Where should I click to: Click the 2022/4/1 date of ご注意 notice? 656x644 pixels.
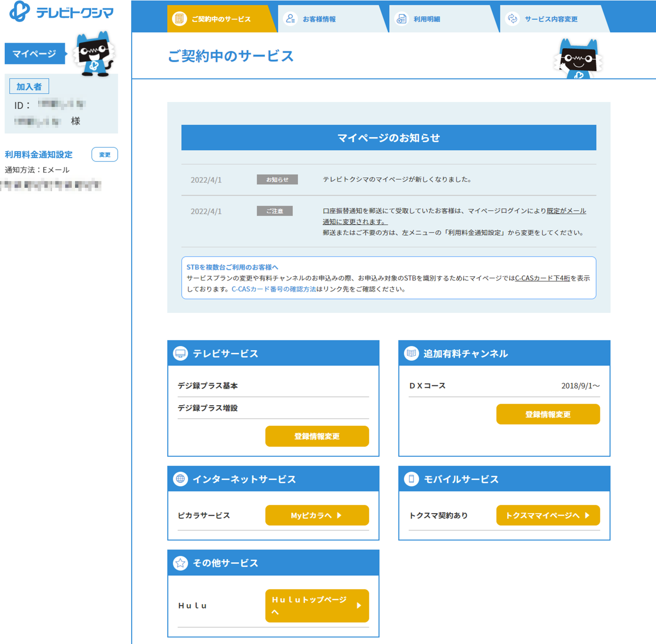click(x=206, y=211)
